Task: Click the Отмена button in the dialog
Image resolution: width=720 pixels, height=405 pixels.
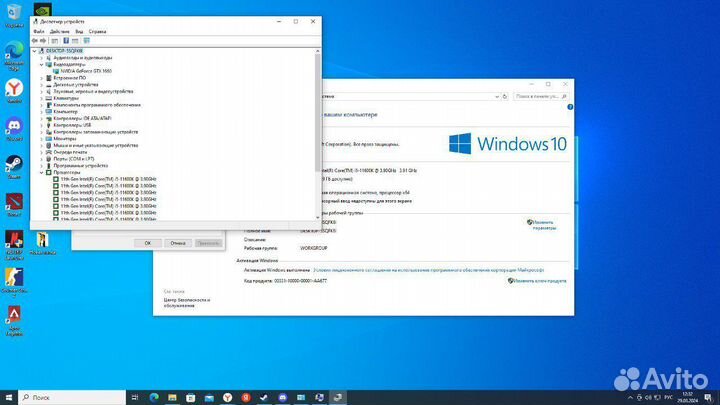Action: (178, 243)
